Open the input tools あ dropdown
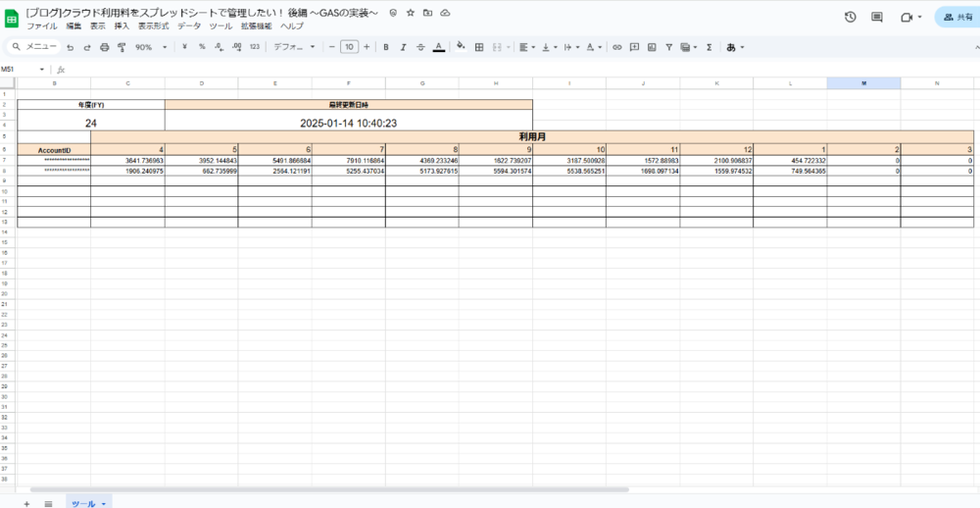 [x=735, y=47]
